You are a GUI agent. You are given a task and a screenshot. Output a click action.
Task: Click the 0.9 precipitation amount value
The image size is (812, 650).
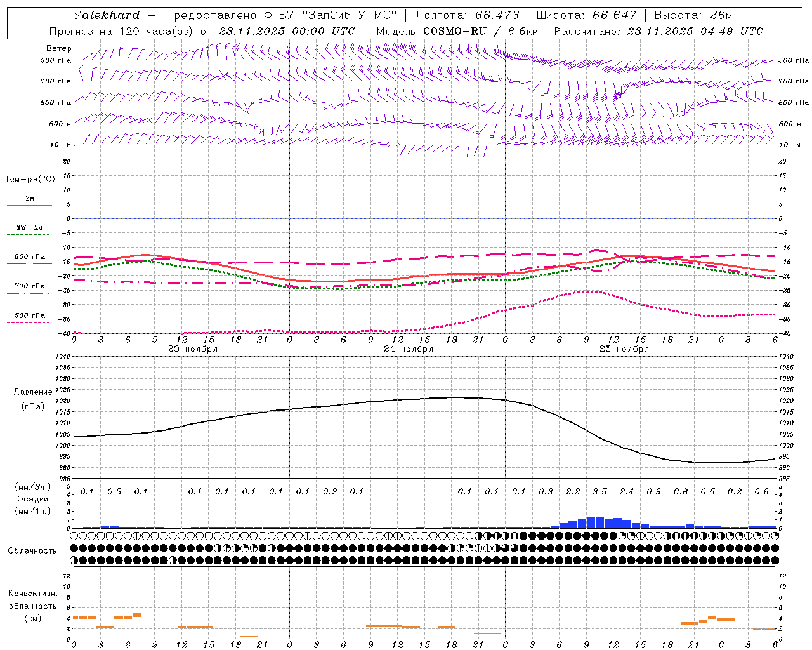pyautogui.click(x=653, y=492)
